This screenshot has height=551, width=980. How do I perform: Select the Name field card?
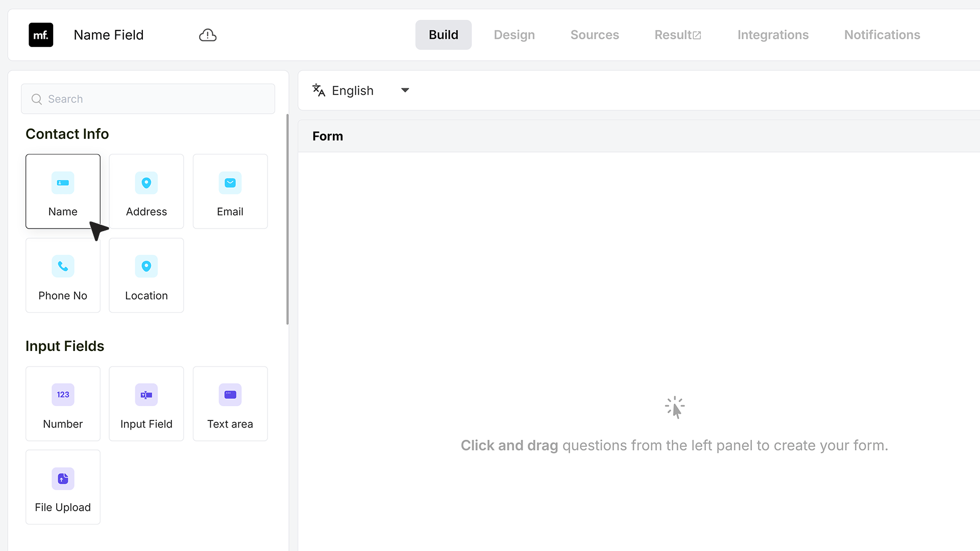point(63,191)
